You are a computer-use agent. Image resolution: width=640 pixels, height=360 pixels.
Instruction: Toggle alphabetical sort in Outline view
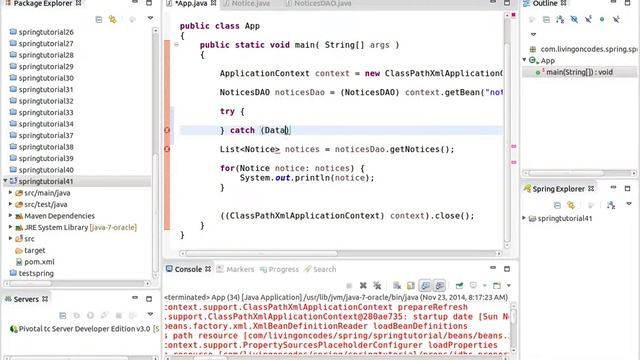pos(560,19)
